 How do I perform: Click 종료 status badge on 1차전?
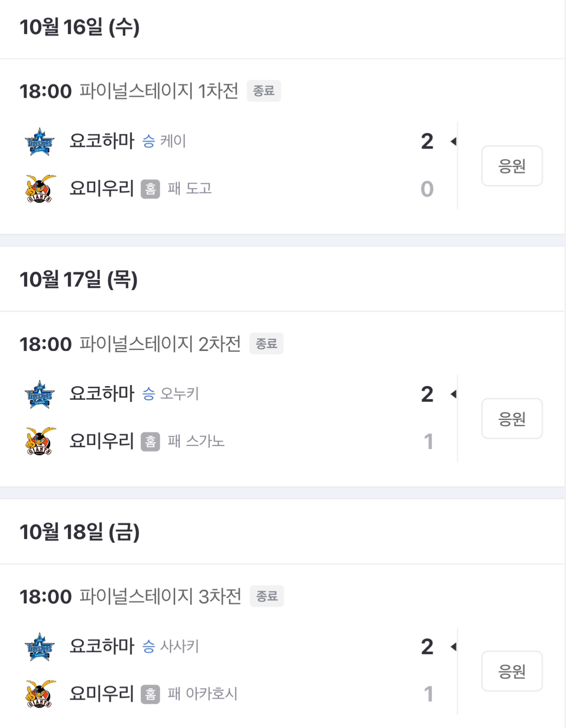pyautogui.click(x=264, y=91)
